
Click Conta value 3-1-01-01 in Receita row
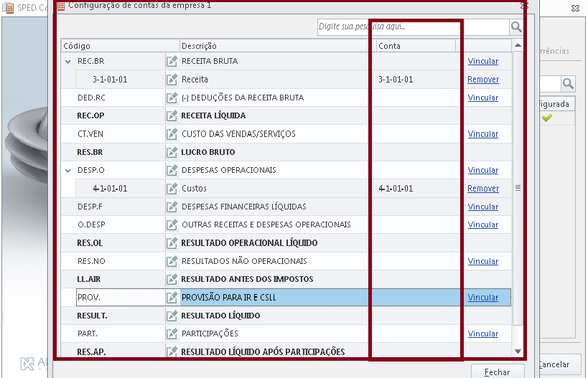tap(396, 80)
